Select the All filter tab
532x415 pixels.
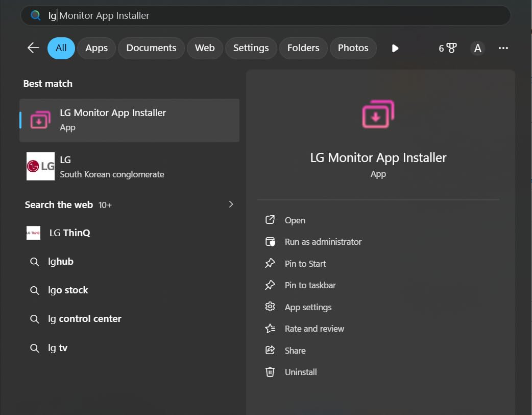pos(61,48)
